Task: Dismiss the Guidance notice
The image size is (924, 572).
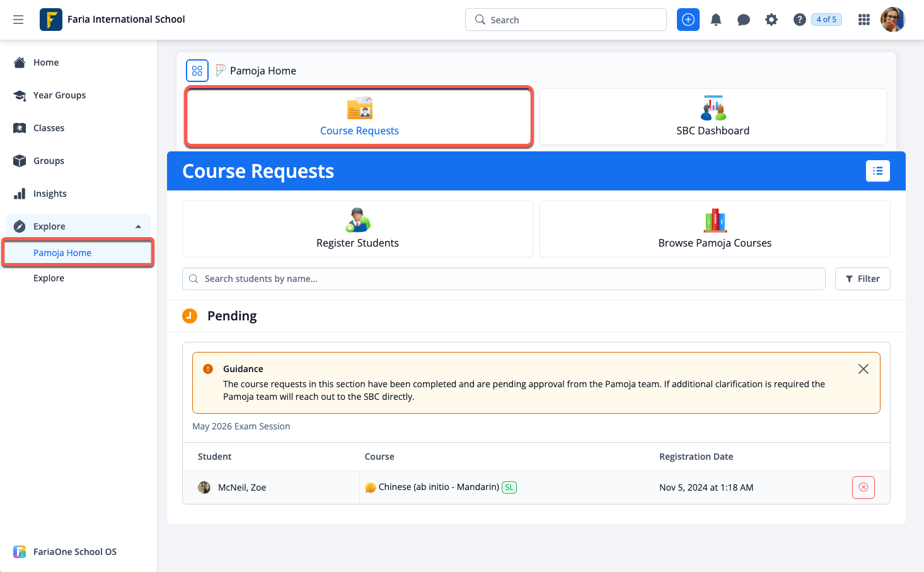Action: pos(863,369)
